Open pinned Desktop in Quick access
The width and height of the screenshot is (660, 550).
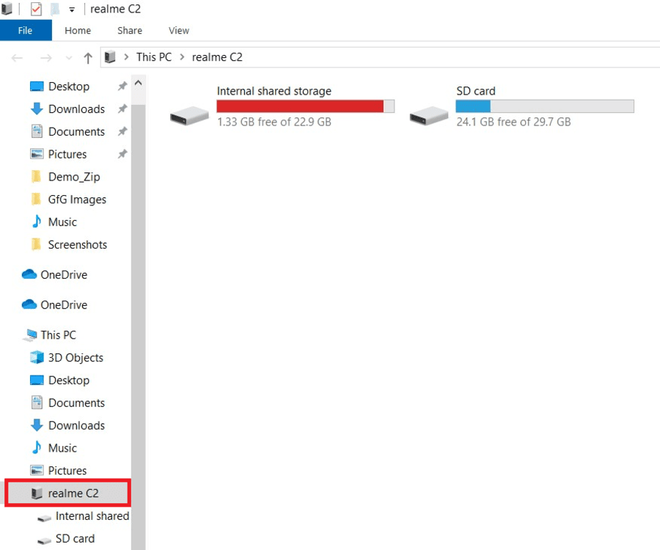click(69, 87)
